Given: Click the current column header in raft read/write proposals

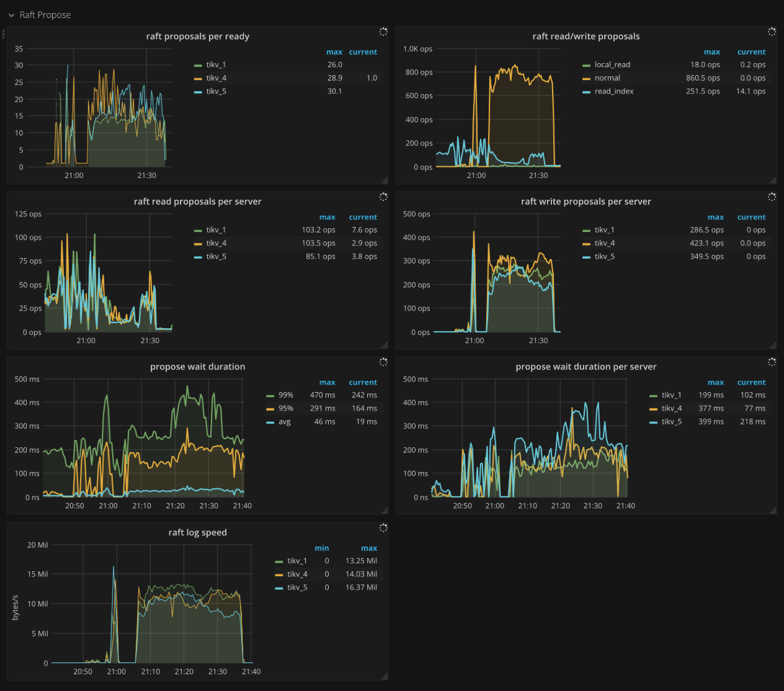Looking at the screenshot, I should 751,51.
